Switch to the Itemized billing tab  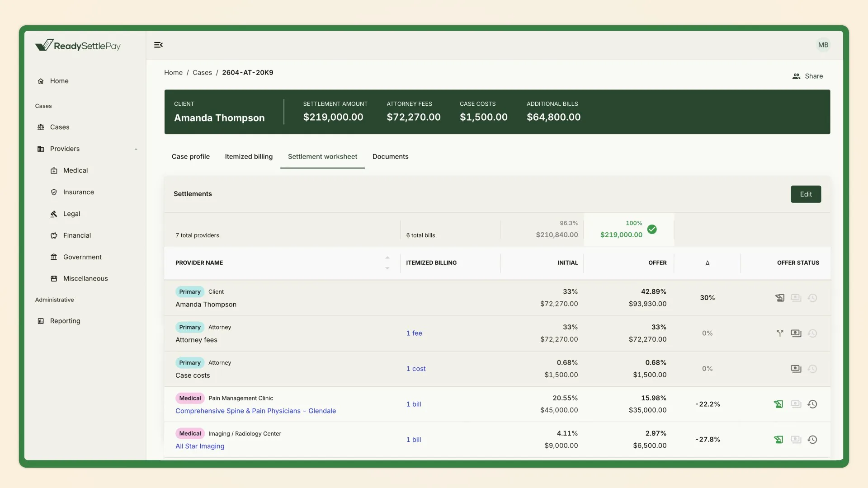tap(249, 156)
